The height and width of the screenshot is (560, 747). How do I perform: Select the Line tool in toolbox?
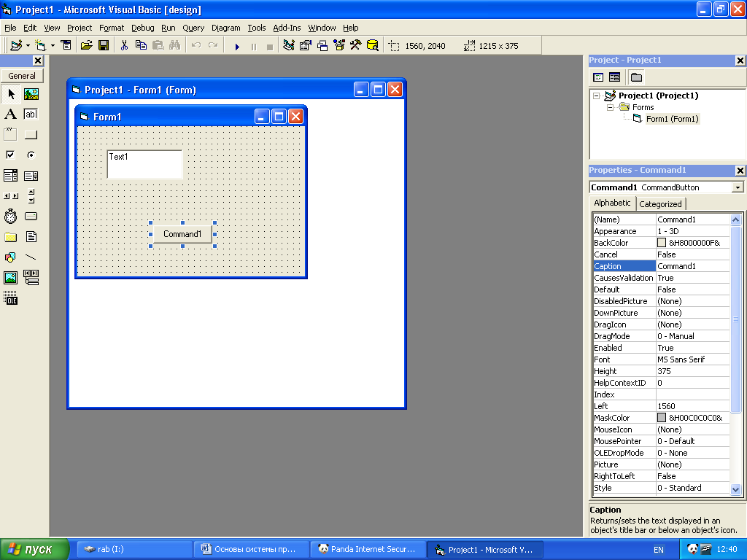31,257
